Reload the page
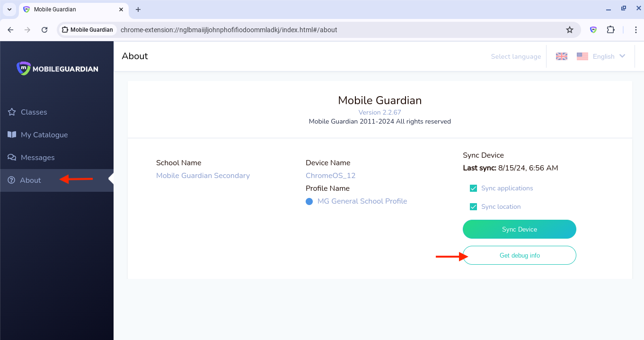The height and width of the screenshot is (340, 644). pos(44,30)
